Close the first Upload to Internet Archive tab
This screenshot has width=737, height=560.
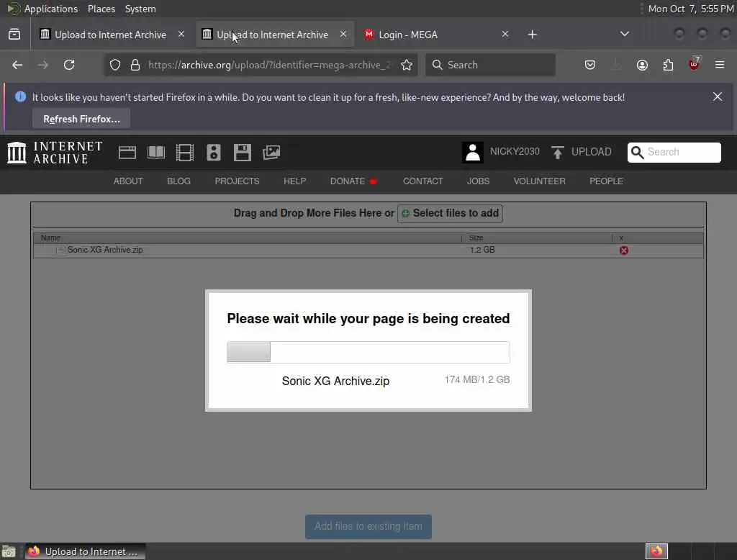click(181, 35)
